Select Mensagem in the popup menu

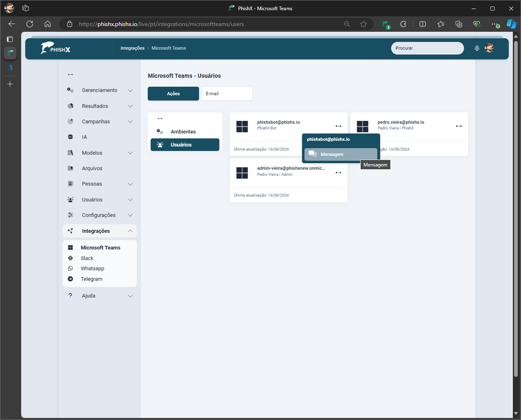click(341, 154)
